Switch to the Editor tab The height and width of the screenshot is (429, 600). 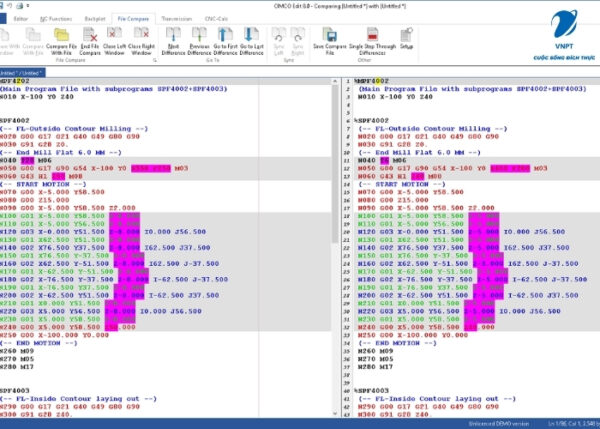(21, 19)
